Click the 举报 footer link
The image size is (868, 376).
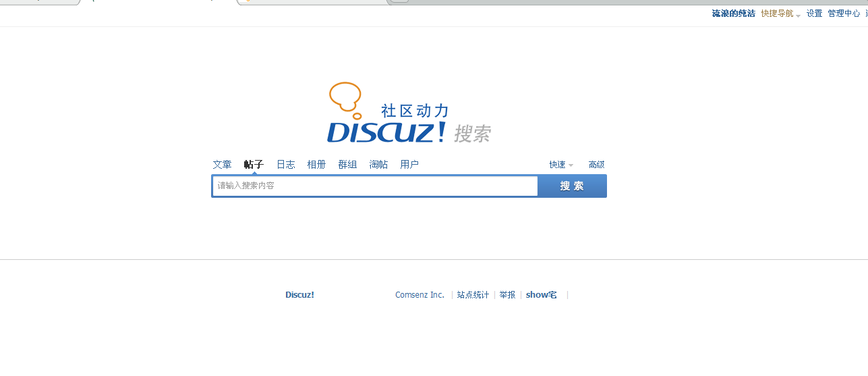click(x=507, y=295)
